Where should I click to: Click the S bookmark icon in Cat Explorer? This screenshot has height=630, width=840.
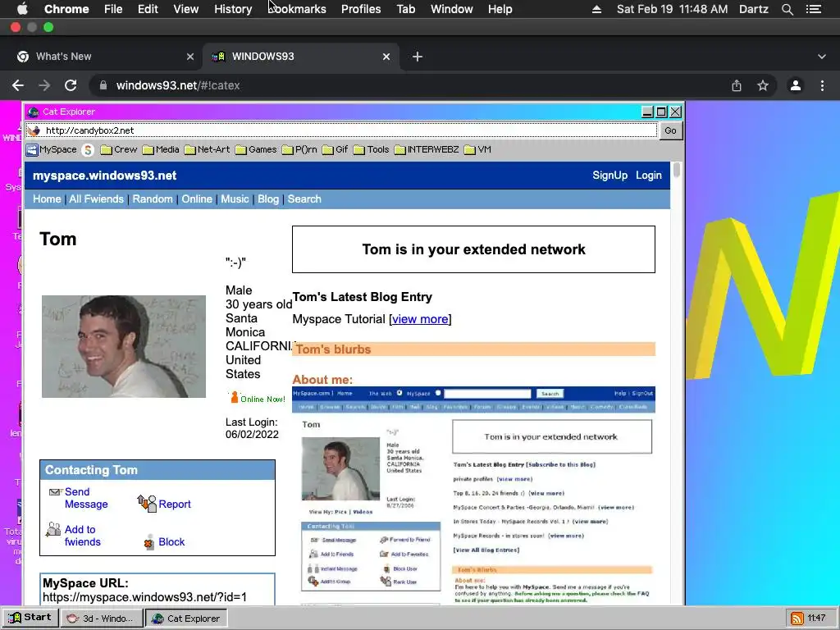point(88,150)
